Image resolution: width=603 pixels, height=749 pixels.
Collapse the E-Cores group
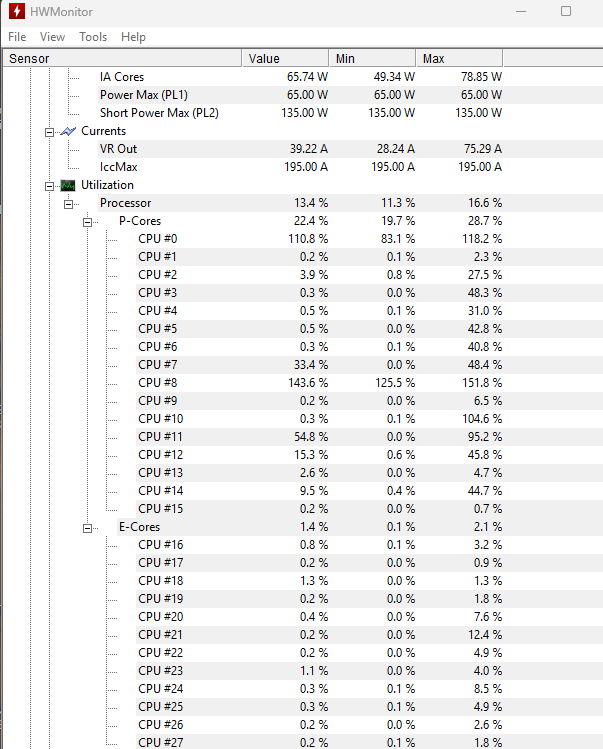pyautogui.click(x=87, y=528)
